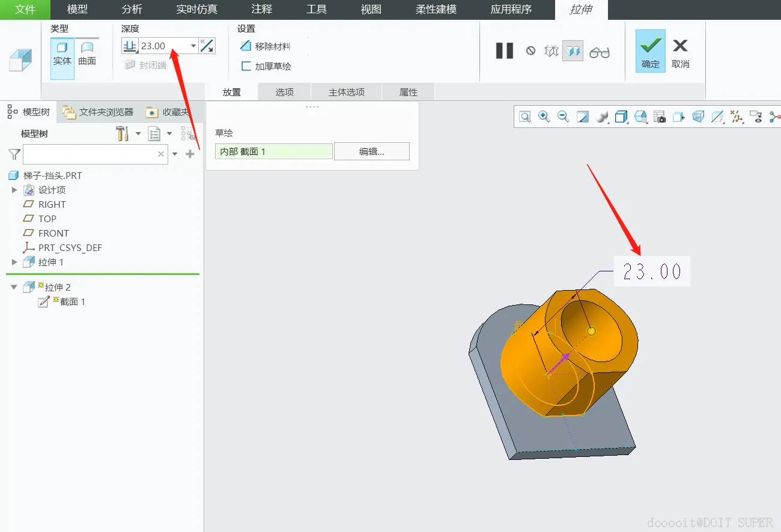This screenshot has height=532, width=781.
Task: Select the attached preview icon
Action: (x=573, y=51)
